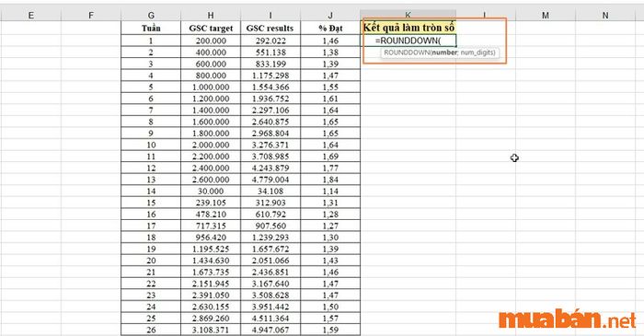Click GSC target cell 1.400.000
The width and height of the screenshot is (644, 336).
point(211,110)
